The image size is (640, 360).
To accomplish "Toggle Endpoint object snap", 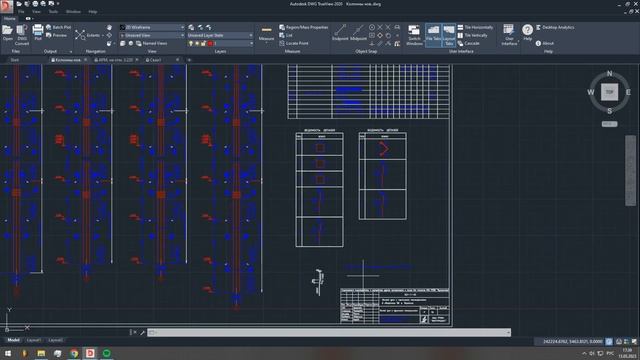I will (340, 32).
